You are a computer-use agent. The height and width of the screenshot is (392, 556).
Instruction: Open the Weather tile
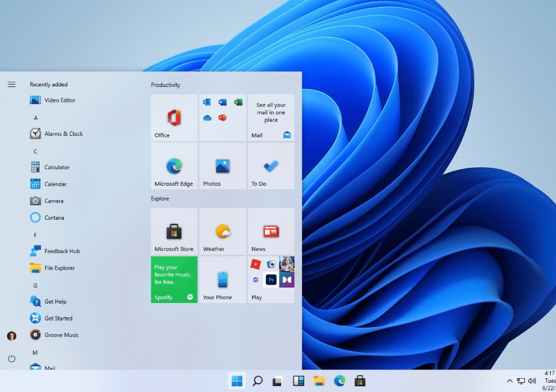(x=223, y=231)
